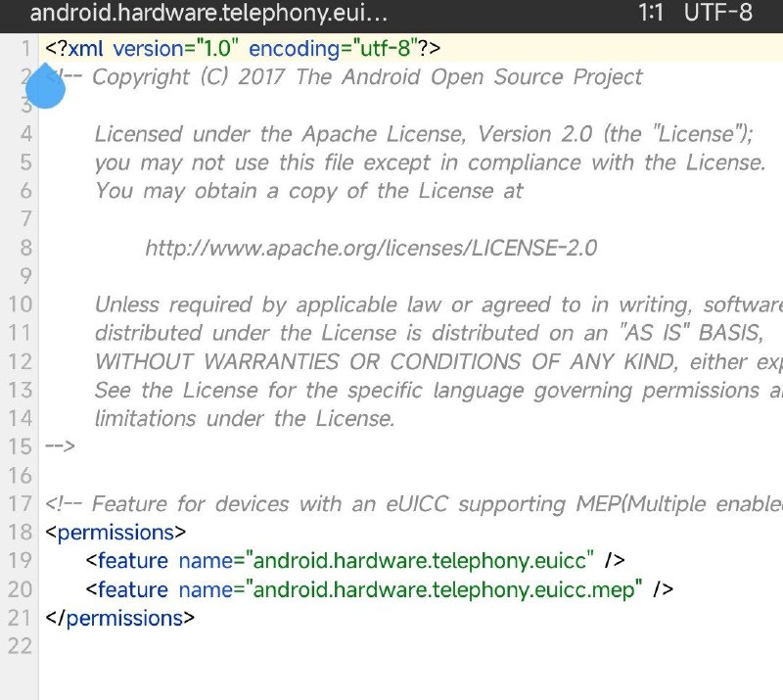Tap the apache.org LICENSE-2.0 URL

(370, 248)
